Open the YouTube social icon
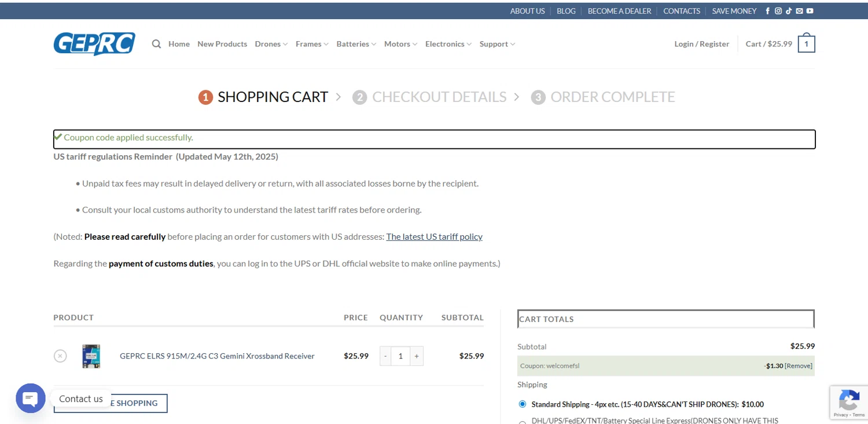 point(810,11)
